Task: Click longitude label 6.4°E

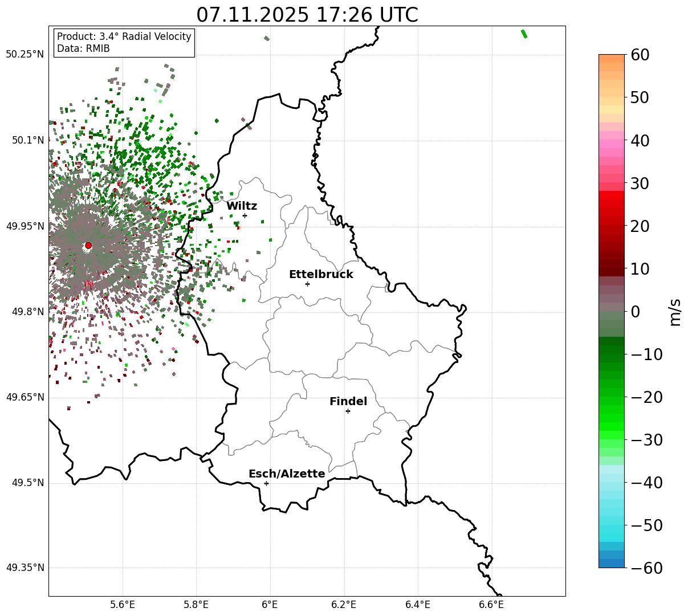Action: click(418, 605)
